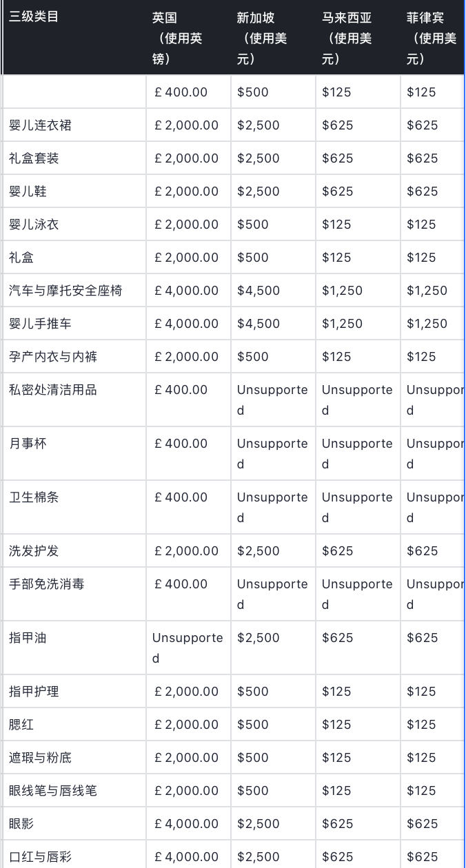The image size is (466, 868).
Task: Click the 卫生棉条 row label
Action: [34, 497]
